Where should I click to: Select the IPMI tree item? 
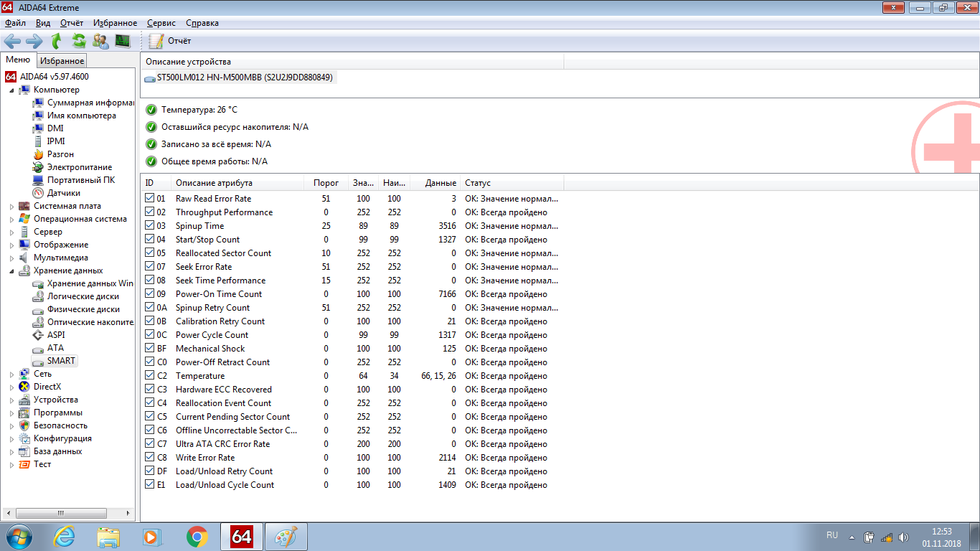56,141
